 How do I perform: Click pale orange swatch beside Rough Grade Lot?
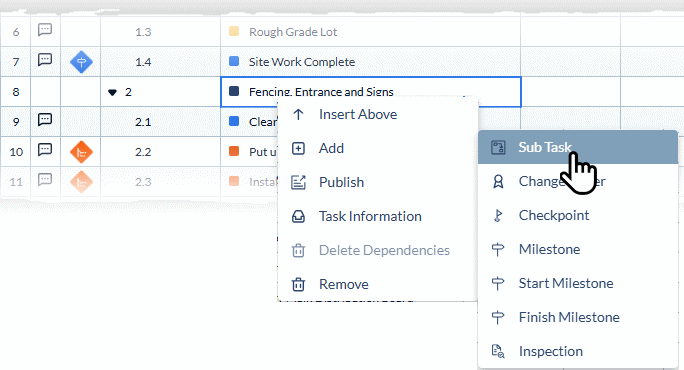click(234, 31)
